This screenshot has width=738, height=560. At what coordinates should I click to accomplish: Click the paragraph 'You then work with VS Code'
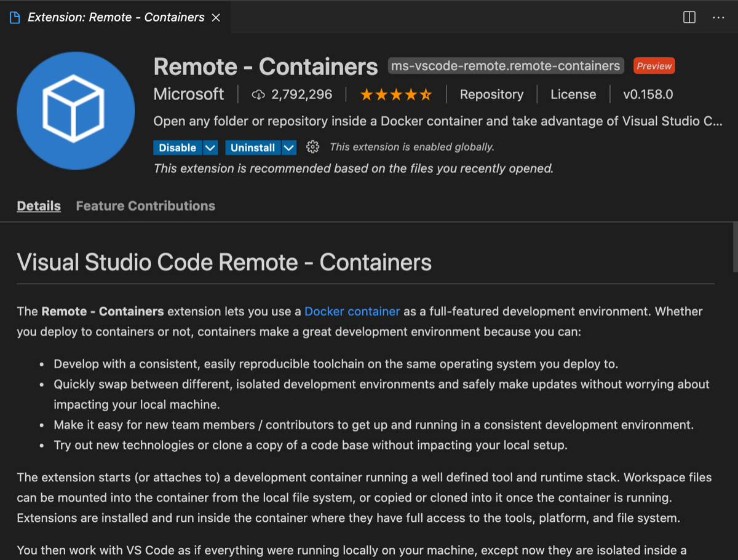[352, 550]
